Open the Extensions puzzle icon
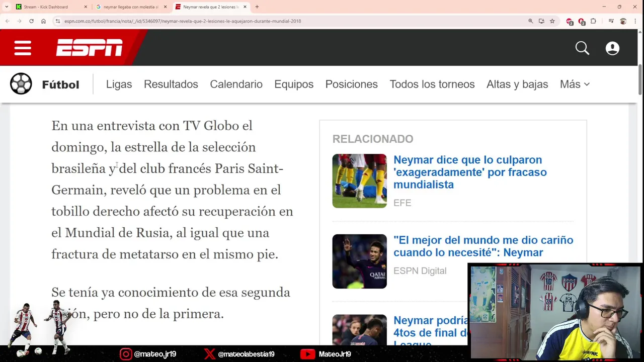 click(x=593, y=21)
